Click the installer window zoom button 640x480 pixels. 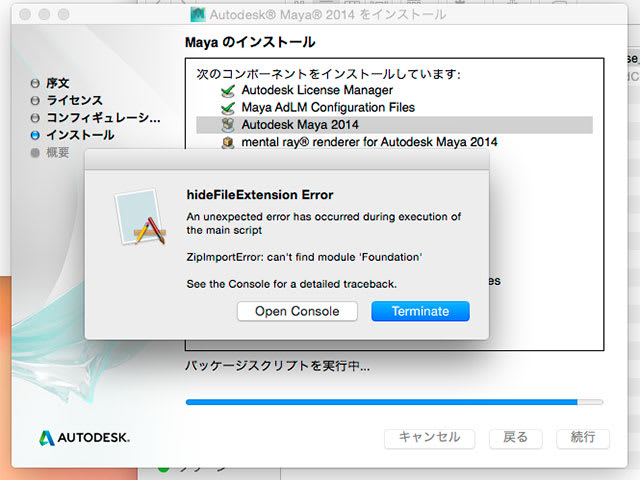point(63,15)
